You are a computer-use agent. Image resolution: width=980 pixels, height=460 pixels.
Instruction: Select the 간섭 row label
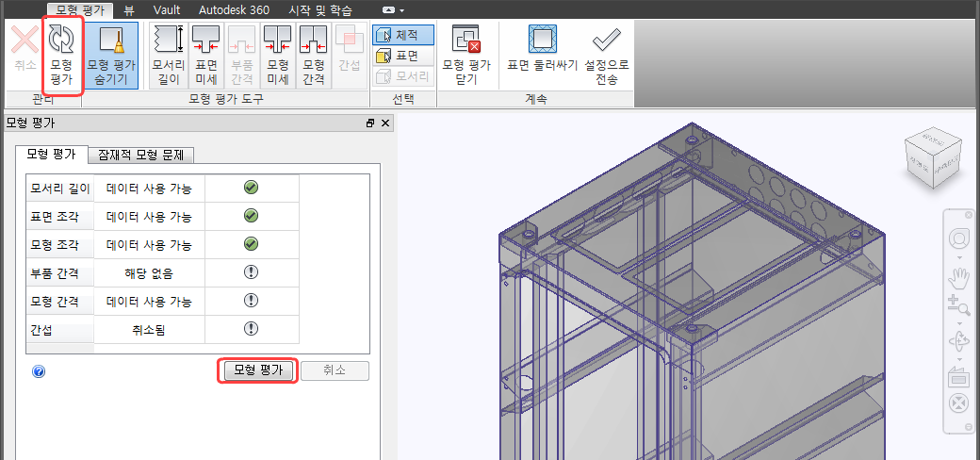point(60,329)
